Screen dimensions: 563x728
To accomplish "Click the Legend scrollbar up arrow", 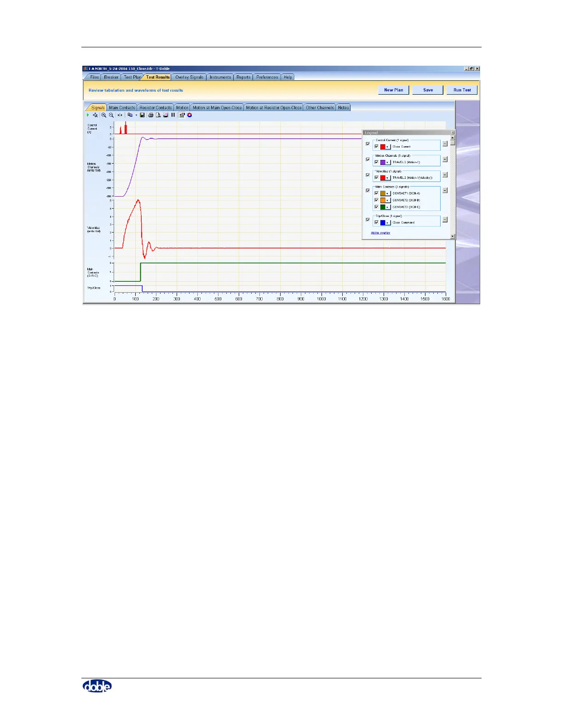I will pyautogui.click(x=453, y=138).
